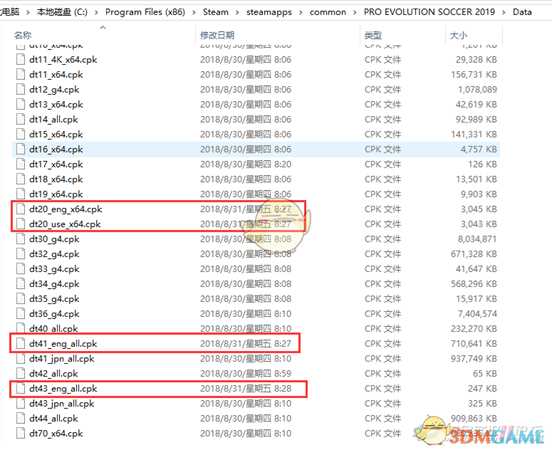Expand breadcrumb arrow after common
Image resolution: width=552 pixels, height=450 pixels.
pos(355,12)
